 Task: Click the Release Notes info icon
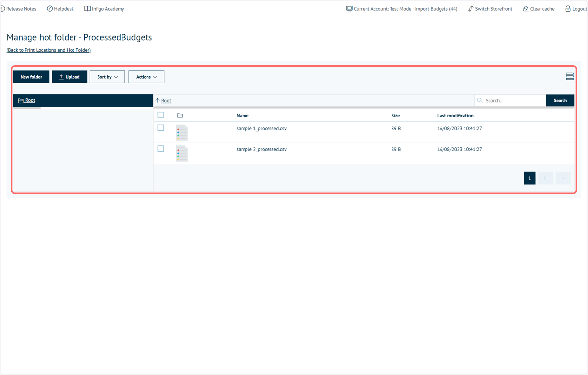pyautogui.click(x=3, y=9)
